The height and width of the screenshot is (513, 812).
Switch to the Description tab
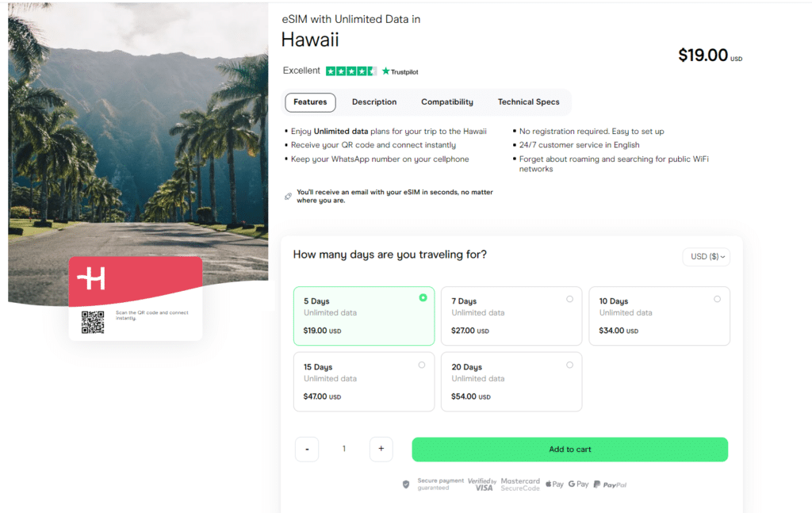click(373, 101)
